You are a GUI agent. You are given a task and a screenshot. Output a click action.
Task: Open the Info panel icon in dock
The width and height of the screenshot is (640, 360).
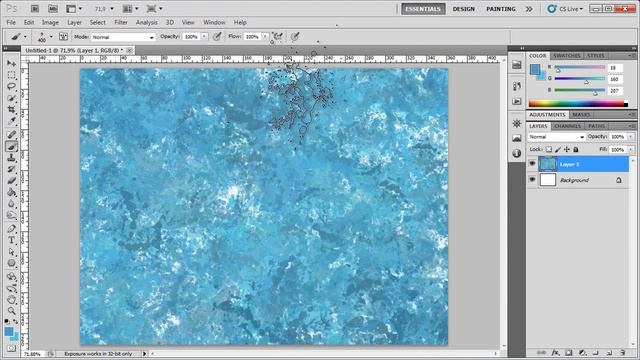click(517, 153)
